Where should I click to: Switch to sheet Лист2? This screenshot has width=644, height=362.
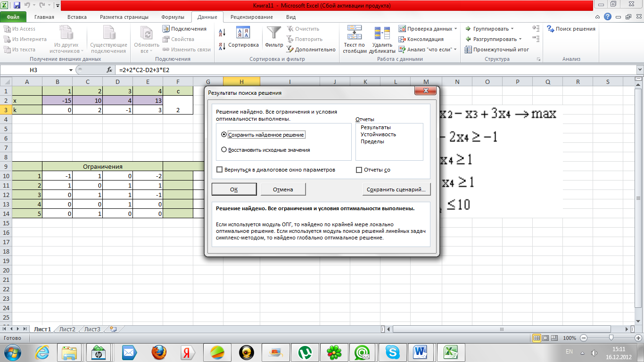pos(67,329)
